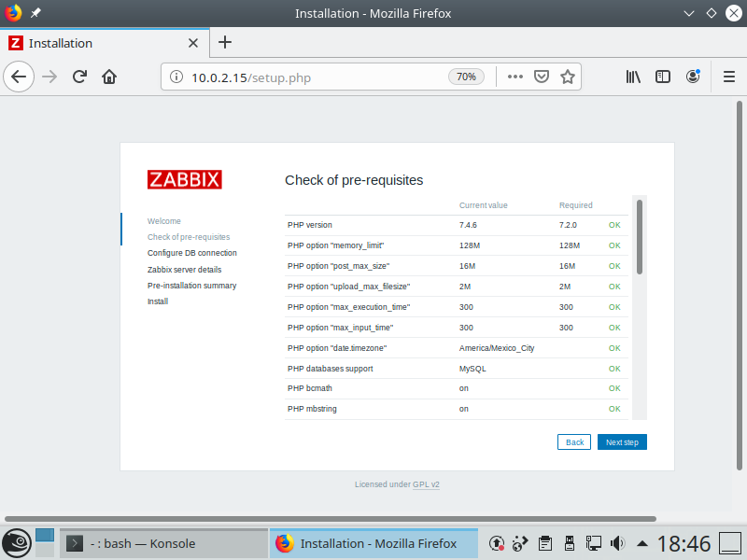Select the Install step in sidebar
The width and height of the screenshot is (747, 560).
158,301
